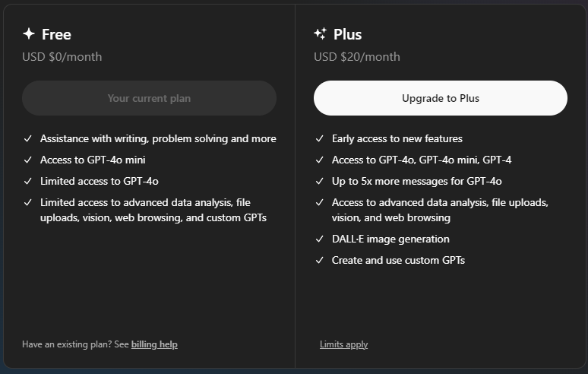Select the Free plan heading

pos(56,34)
